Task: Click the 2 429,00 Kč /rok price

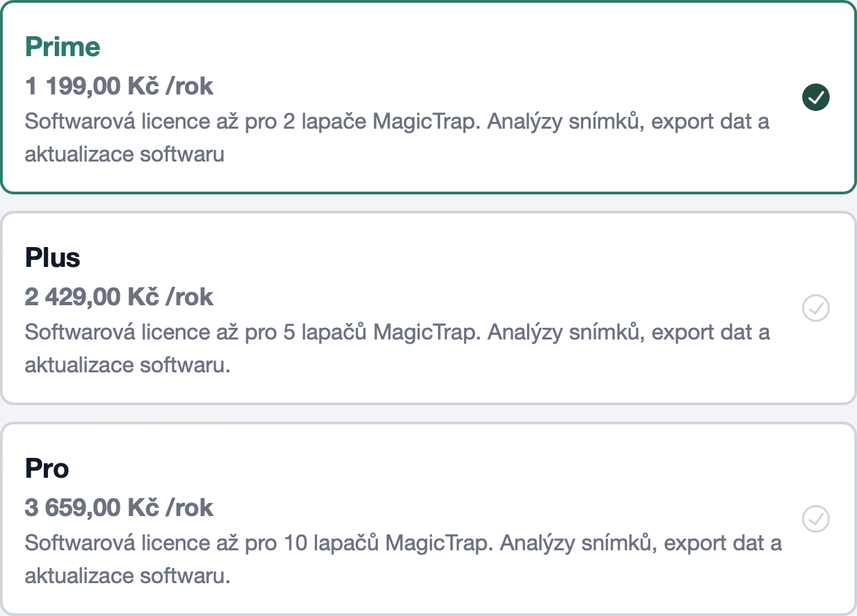Action: click(x=119, y=297)
